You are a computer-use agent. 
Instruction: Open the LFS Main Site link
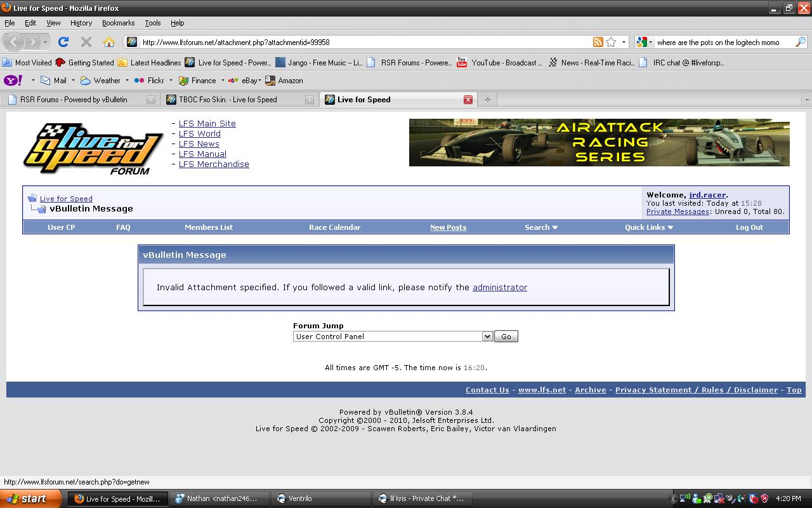[x=207, y=123]
